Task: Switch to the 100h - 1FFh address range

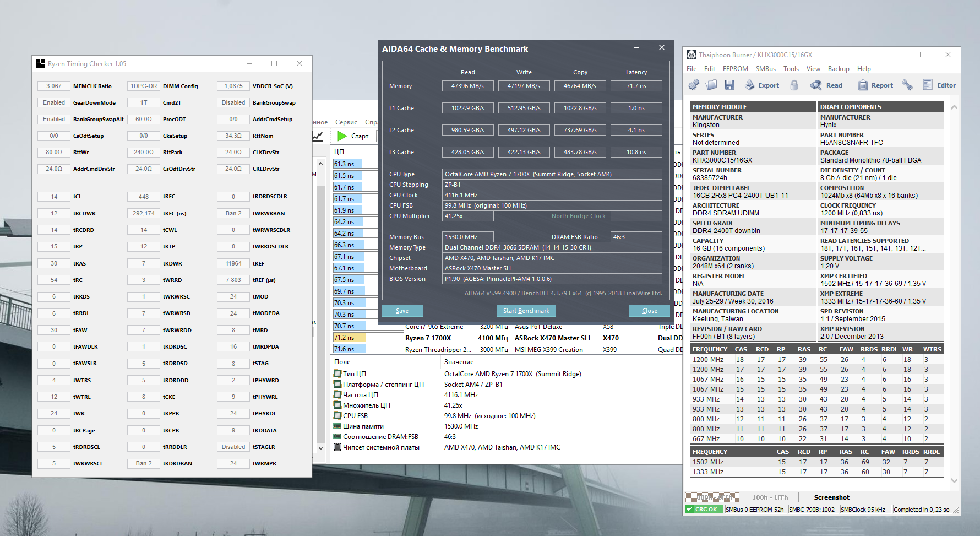Action: click(x=770, y=497)
